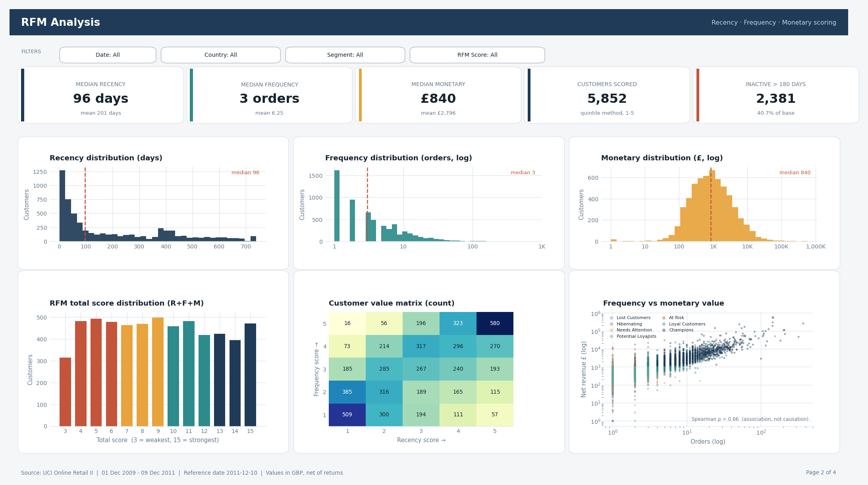
Task: Click the Hibernating legend entry
Action: (x=626, y=324)
